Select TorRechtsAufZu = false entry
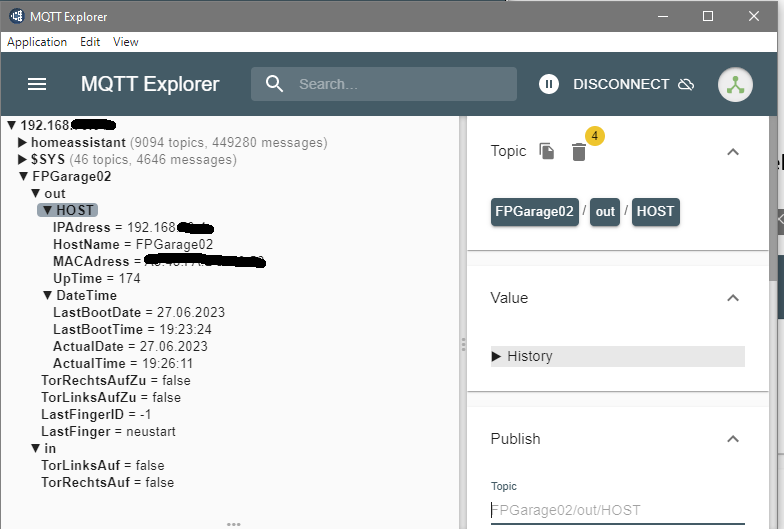784x529 pixels. coord(116,380)
